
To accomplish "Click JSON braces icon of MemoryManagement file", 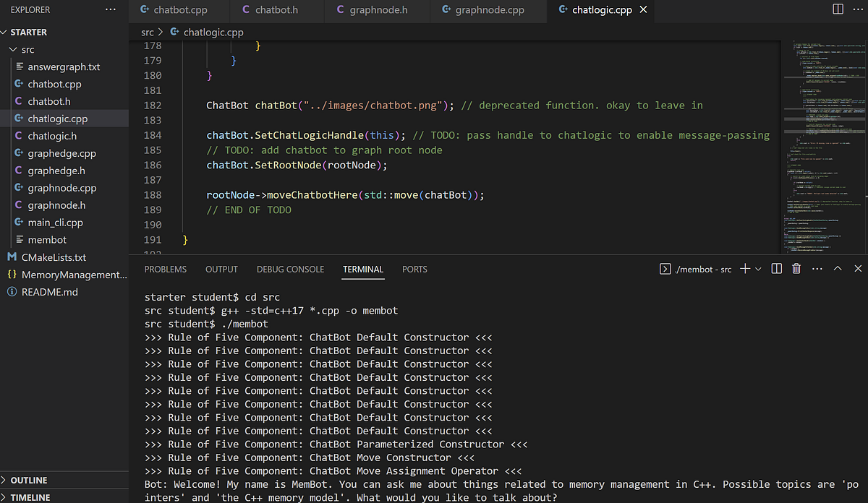I will 12,275.
